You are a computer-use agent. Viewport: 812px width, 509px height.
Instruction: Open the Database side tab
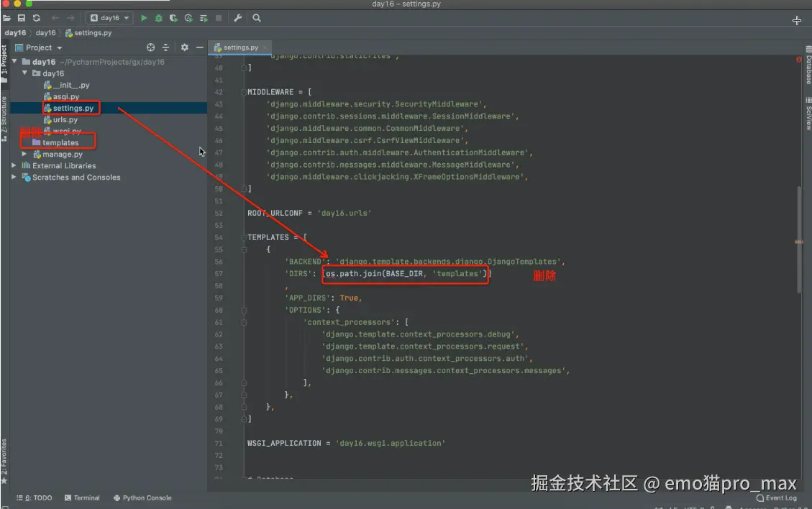coord(808,66)
